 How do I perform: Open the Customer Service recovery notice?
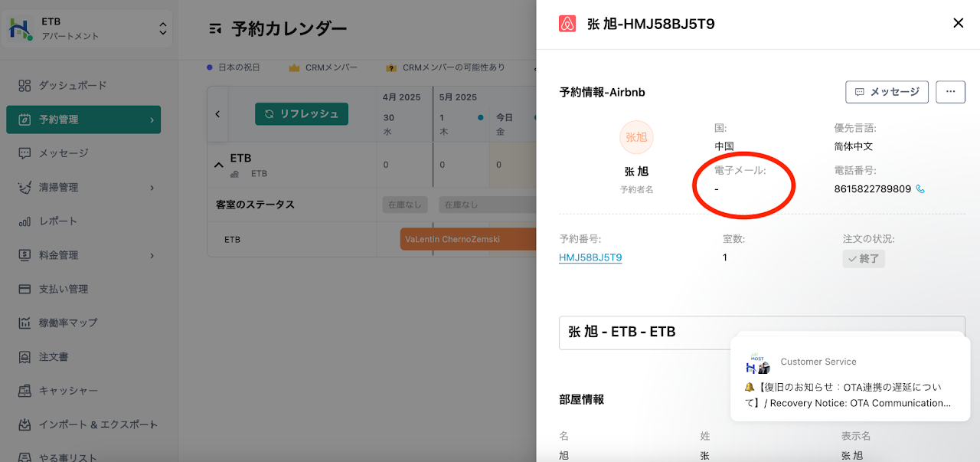(x=850, y=395)
